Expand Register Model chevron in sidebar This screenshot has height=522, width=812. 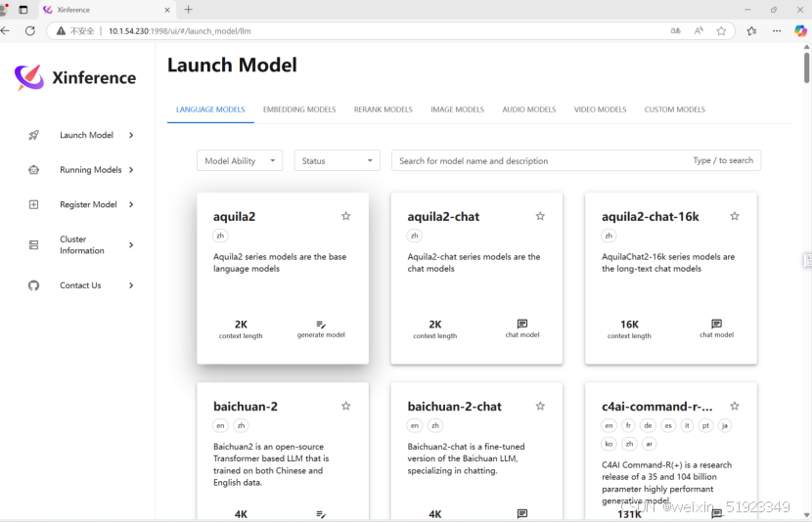131,204
